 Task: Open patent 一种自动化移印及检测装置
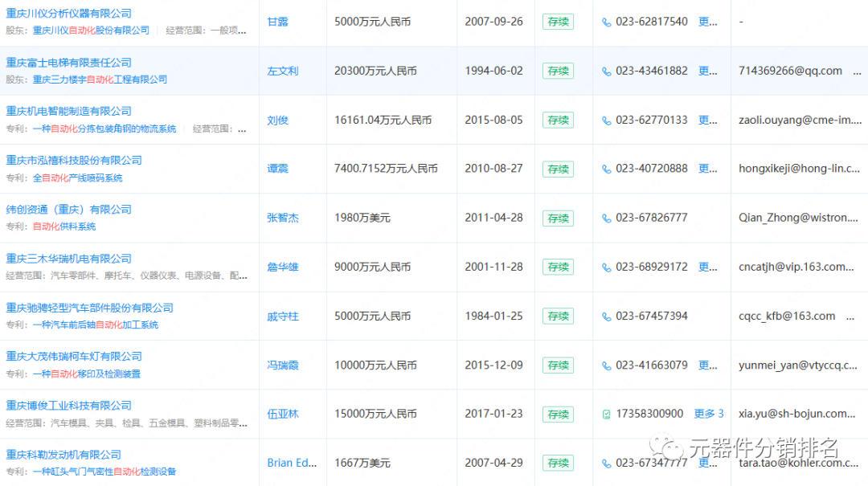[87, 374]
